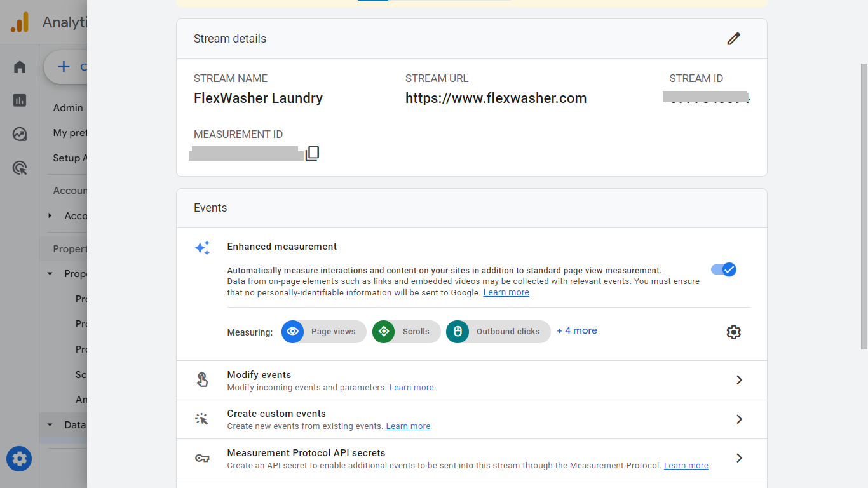This screenshot has height=488, width=868.
Task: Click the Events section heading
Action: point(210,208)
